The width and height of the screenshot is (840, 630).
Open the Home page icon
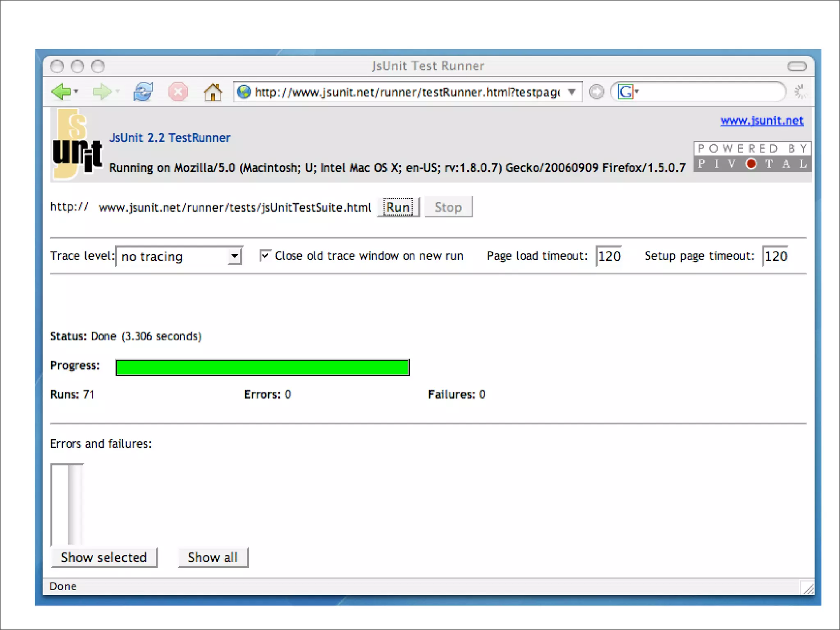[x=212, y=91]
